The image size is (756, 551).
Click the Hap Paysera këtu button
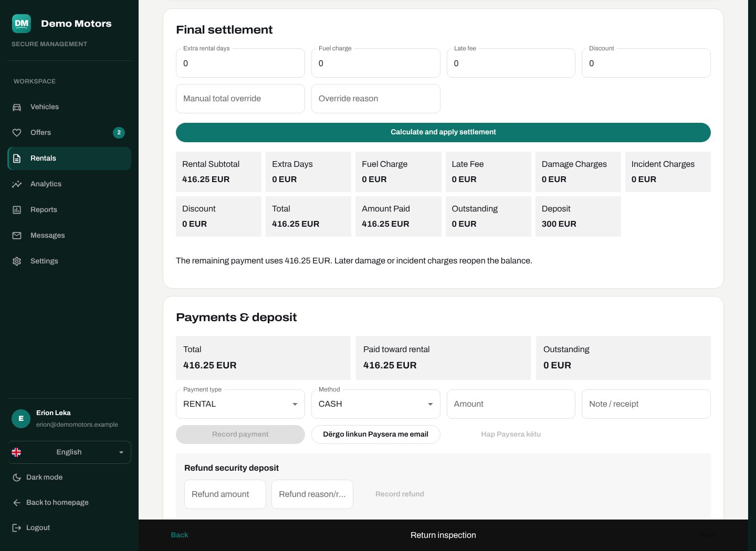click(x=511, y=435)
